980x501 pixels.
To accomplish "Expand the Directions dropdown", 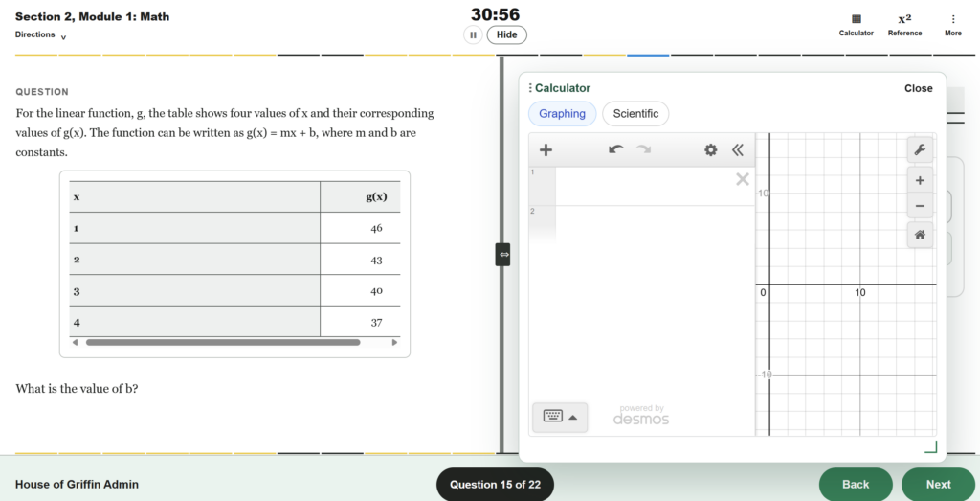I will tap(40, 35).
